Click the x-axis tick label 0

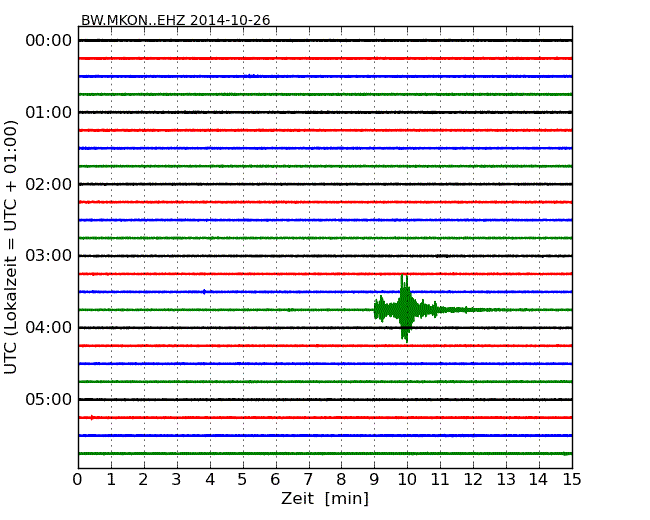78,480
